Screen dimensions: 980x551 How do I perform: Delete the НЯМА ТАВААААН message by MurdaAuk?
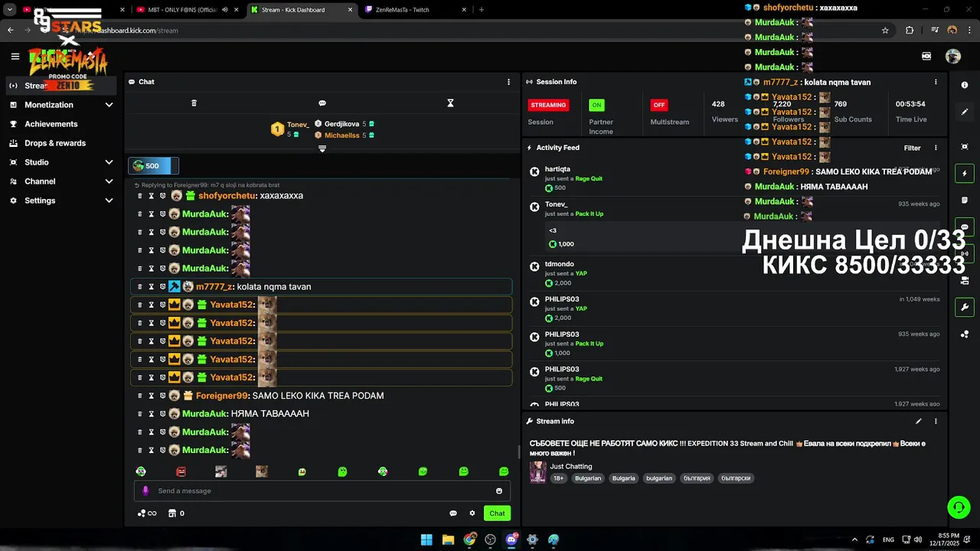139,414
